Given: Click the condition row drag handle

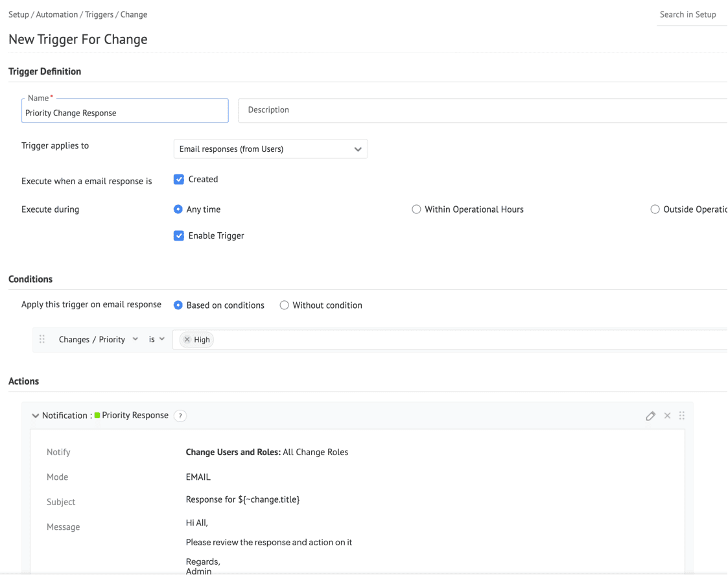Looking at the screenshot, I should point(42,339).
